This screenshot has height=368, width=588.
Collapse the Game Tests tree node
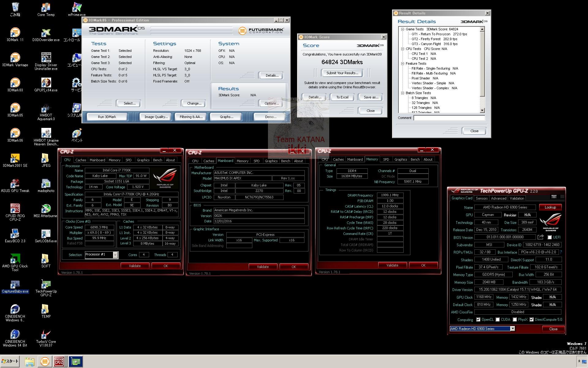pos(402,29)
